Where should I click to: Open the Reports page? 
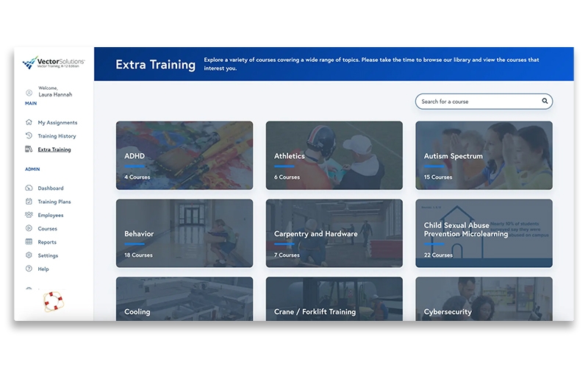(x=47, y=242)
